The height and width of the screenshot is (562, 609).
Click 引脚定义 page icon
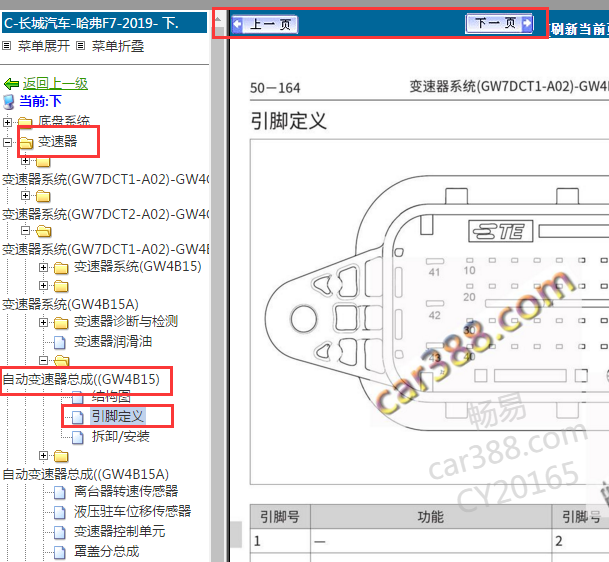pos(78,417)
